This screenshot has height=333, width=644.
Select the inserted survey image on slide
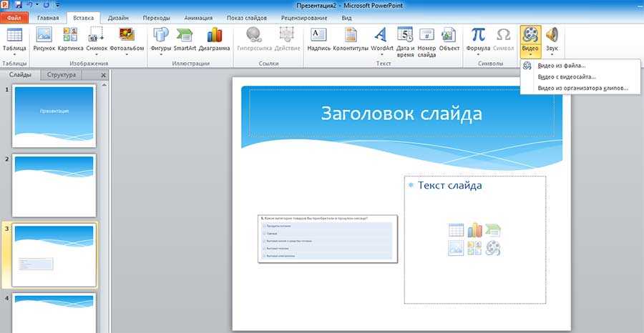pos(328,239)
